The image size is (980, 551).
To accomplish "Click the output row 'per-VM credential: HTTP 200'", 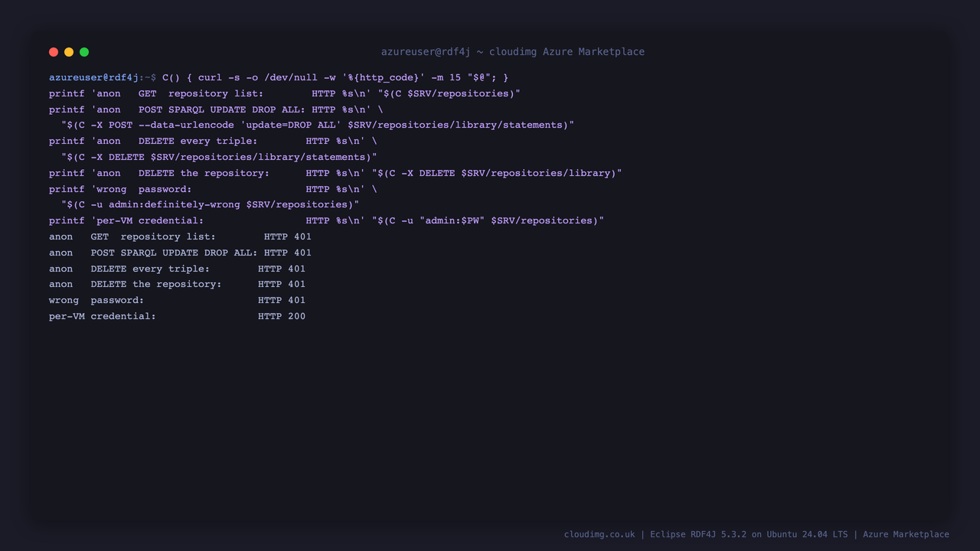I will coord(177,316).
